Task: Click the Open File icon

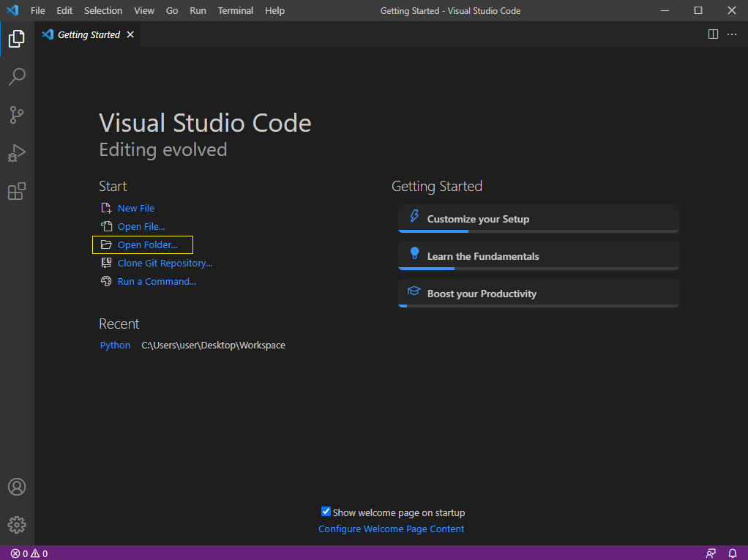Action: point(106,226)
